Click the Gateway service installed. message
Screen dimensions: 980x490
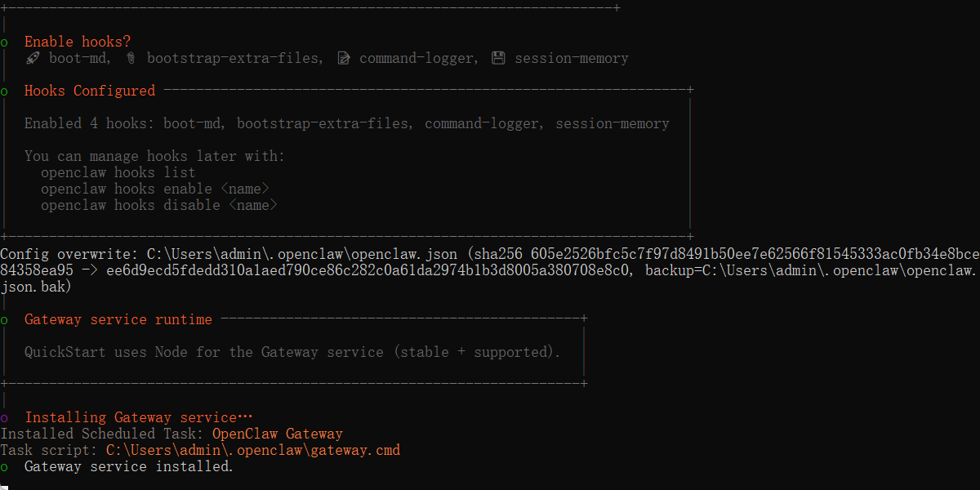pos(129,466)
